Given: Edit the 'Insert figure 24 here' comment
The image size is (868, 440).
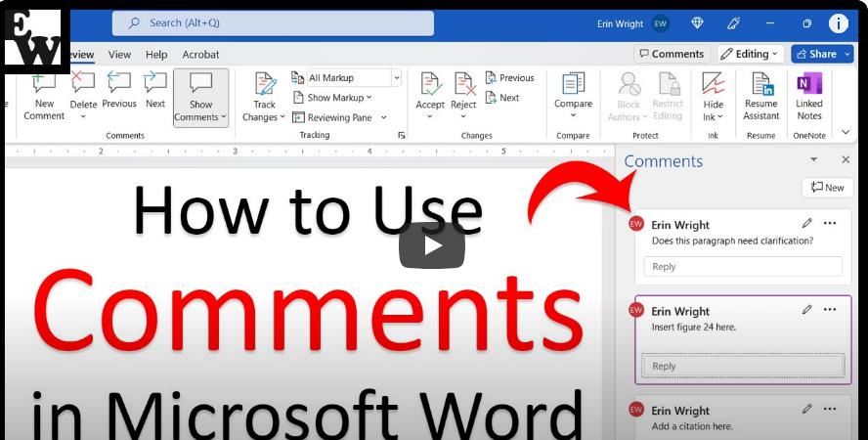Looking at the screenshot, I should [807, 309].
